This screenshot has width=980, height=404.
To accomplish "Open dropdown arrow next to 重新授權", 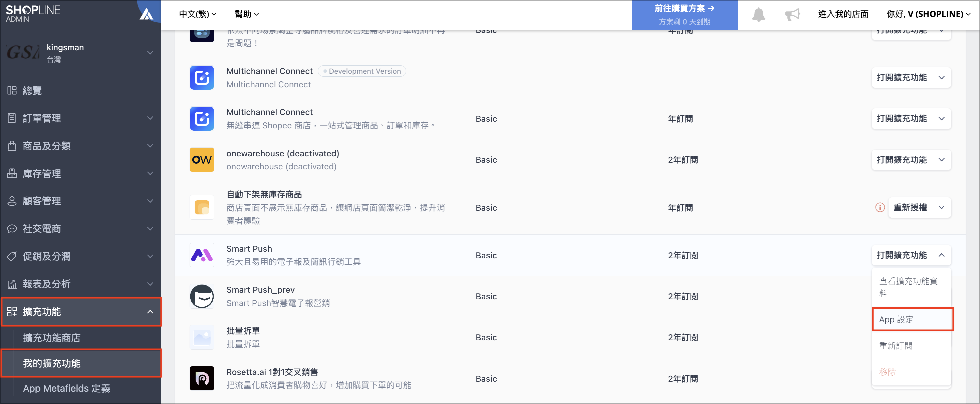I will tap(941, 208).
